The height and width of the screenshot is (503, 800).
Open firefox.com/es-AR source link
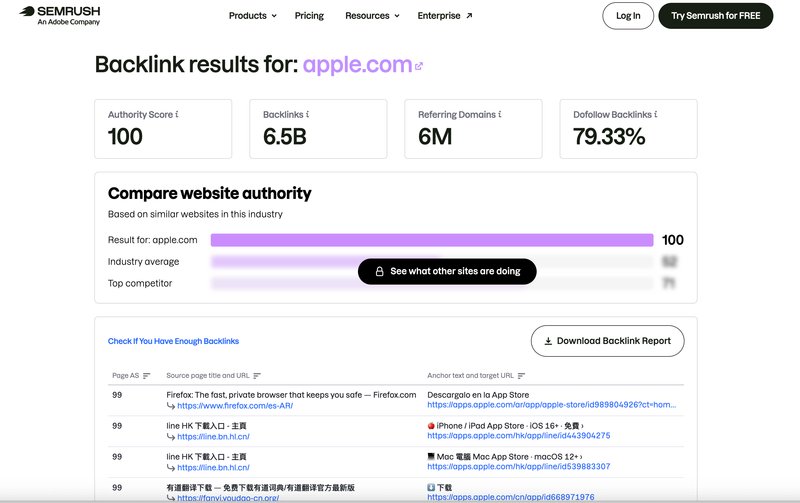pos(235,406)
